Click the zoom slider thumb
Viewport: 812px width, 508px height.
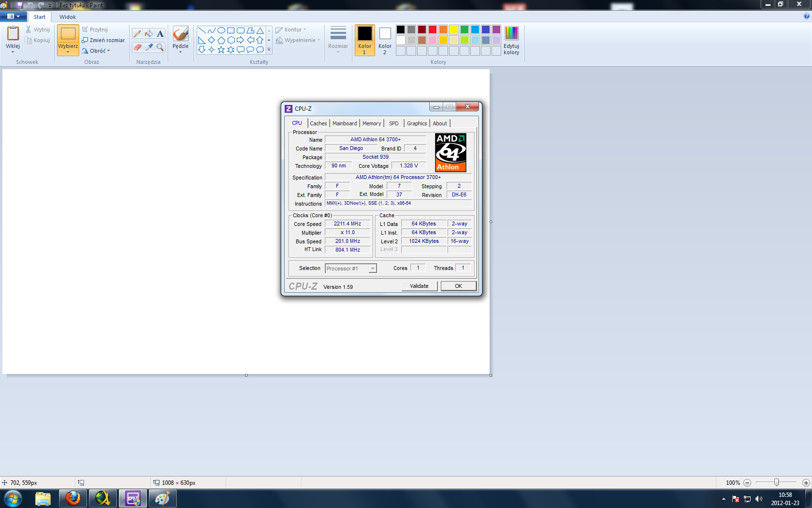776,482
